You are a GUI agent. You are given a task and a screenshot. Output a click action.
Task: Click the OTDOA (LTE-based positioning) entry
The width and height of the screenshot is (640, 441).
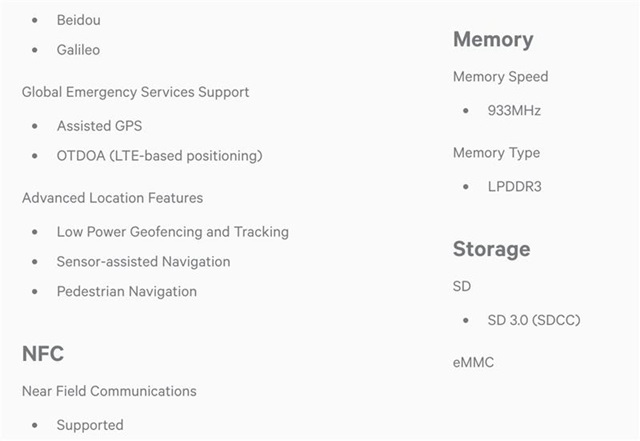pos(159,156)
